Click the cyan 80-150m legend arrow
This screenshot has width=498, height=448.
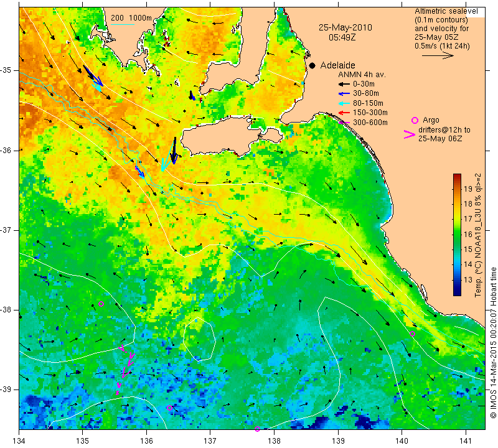click(344, 103)
